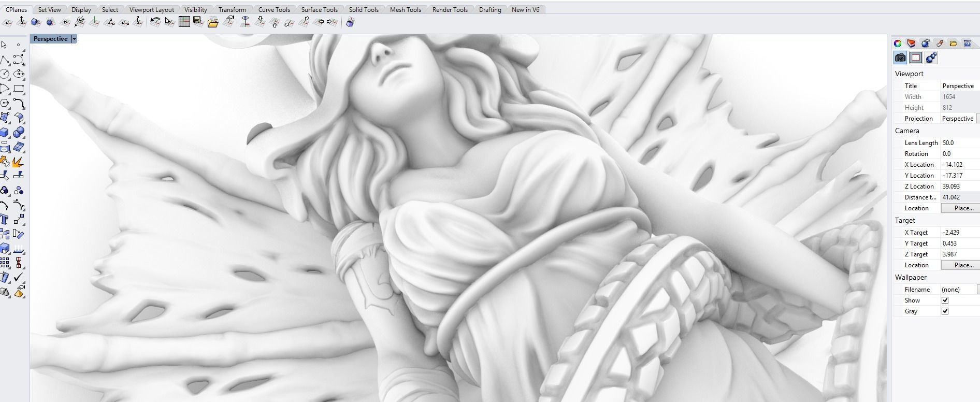Set CPlane by sphere icon
The height and width of the screenshot is (402, 980).
pyautogui.click(x=50, y=22)
